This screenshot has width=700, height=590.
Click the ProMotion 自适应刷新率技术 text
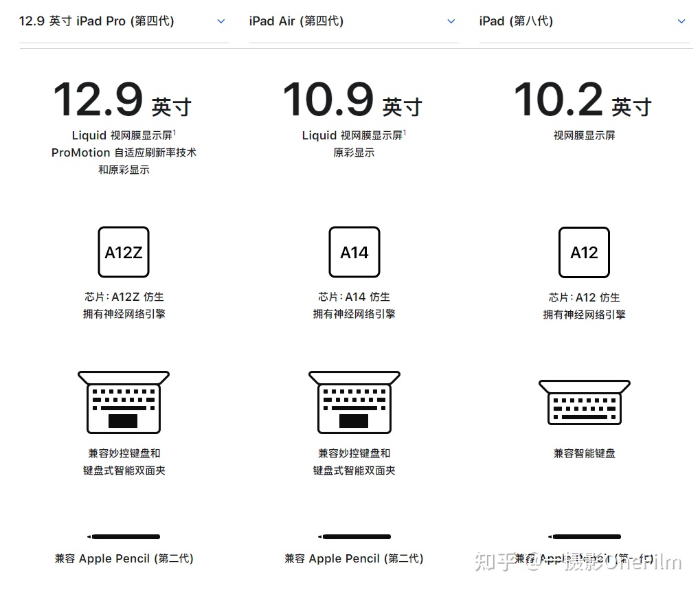(124, 152)
